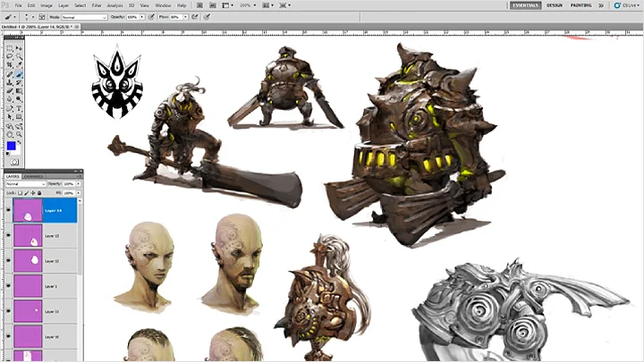Launch Mini Bridge from the application bar
The width and height of the screenshot is (644, 362).
point(213,5)
